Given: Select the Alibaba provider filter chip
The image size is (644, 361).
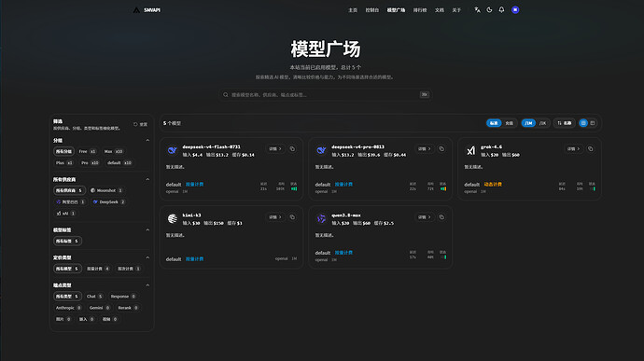Looking at the screenshot, I should coord(70,202).
